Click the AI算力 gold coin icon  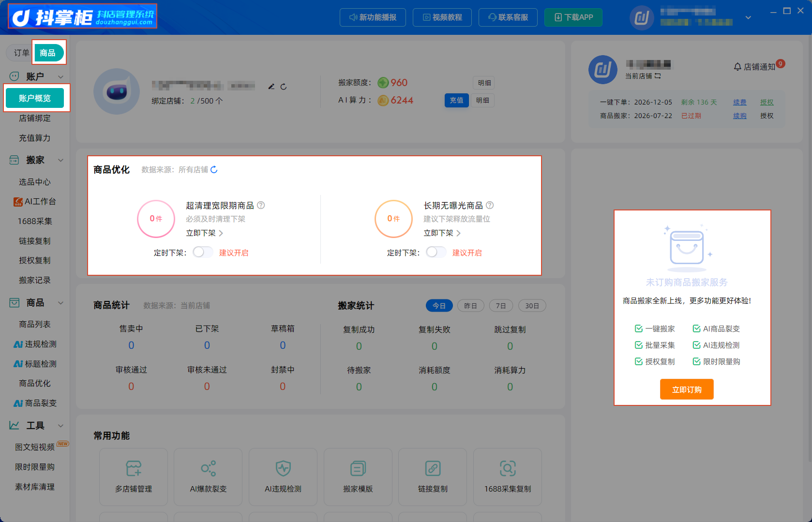(x=383, y=100)
